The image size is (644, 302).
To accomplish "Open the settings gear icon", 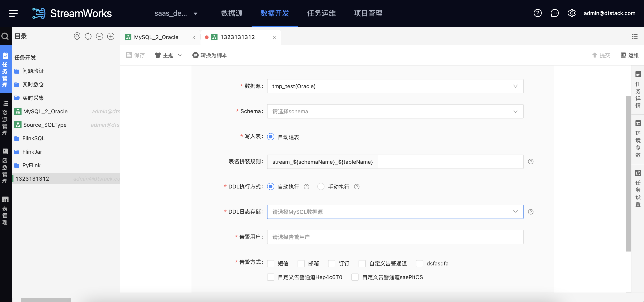I will coord(572,13).
